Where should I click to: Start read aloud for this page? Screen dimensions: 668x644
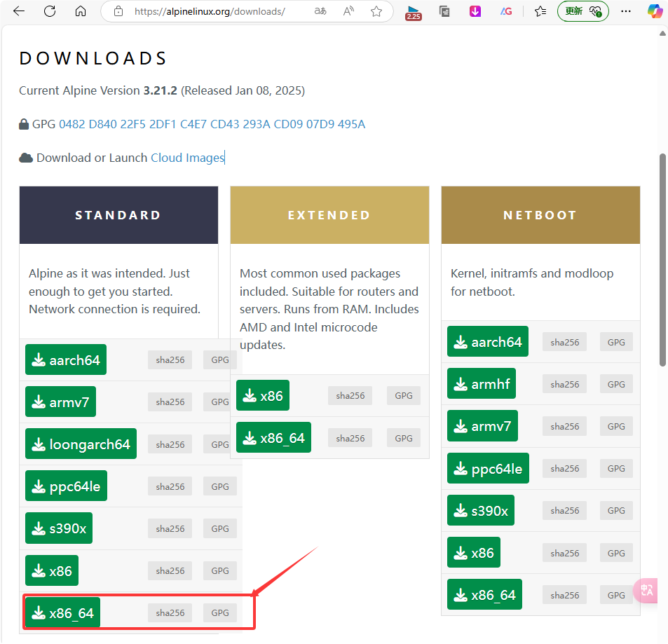[x=348, y=11]
